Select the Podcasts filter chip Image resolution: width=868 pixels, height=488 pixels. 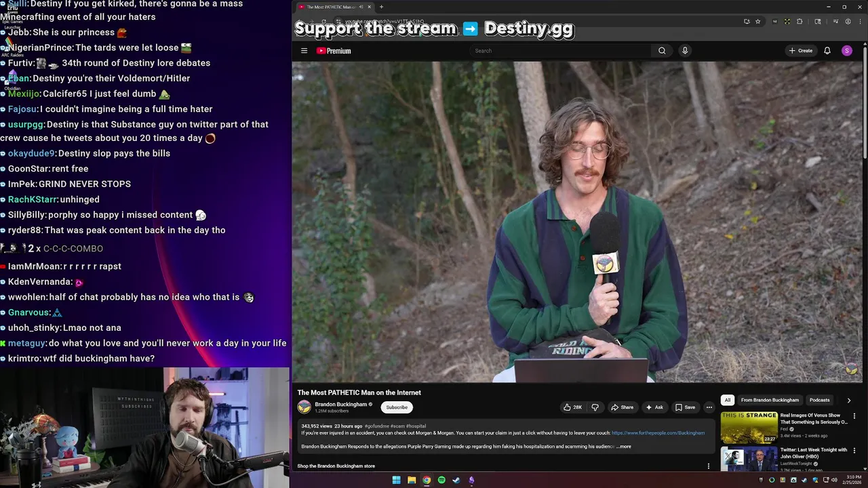pos(819,400)
